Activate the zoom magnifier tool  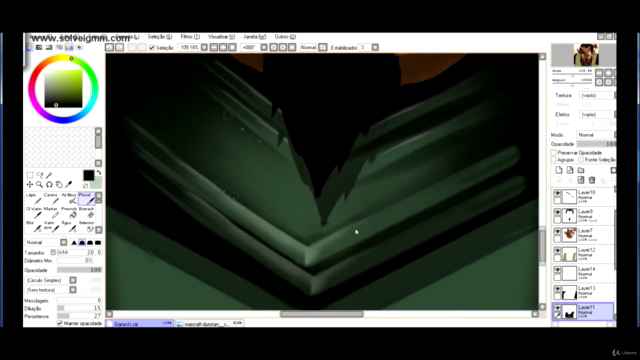[x=40, y=185]
